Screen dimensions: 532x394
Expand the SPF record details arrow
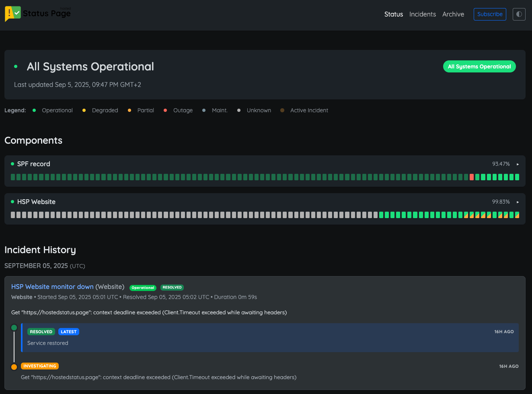point(518,164)
